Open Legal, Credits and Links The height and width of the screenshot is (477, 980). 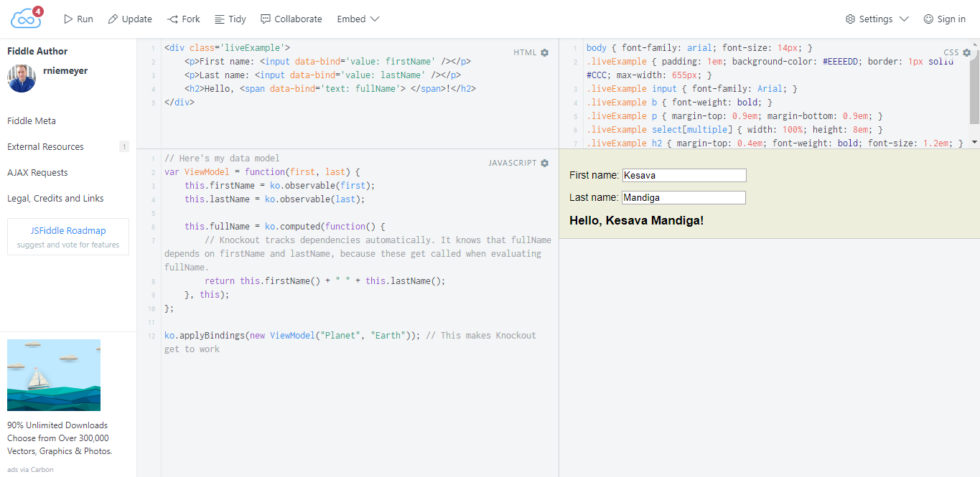pos(55,198)
